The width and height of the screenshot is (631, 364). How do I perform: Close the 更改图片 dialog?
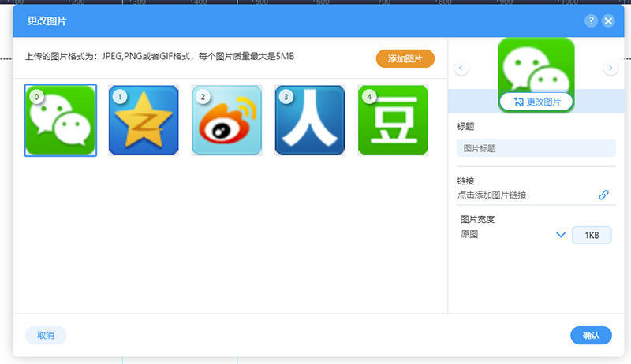click(608, 21)
